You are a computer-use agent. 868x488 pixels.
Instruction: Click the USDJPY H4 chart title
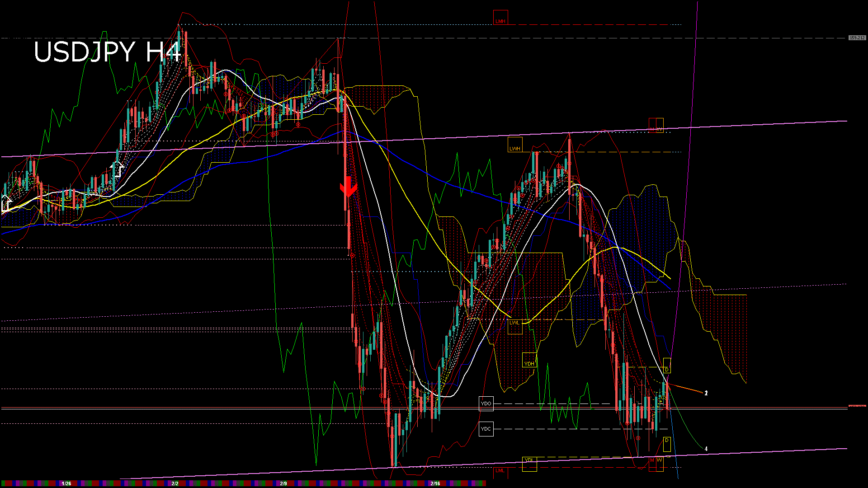(108, 52)
